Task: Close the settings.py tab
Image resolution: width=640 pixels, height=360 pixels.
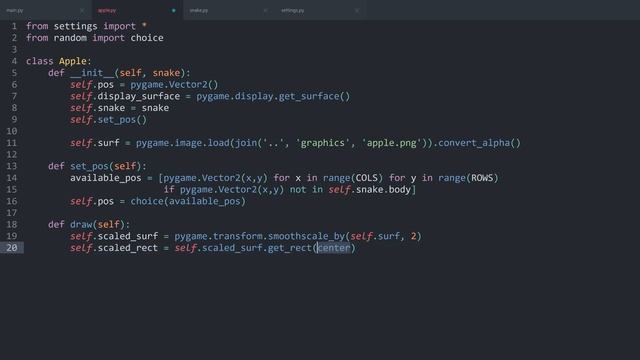Action: pos(357,11)
